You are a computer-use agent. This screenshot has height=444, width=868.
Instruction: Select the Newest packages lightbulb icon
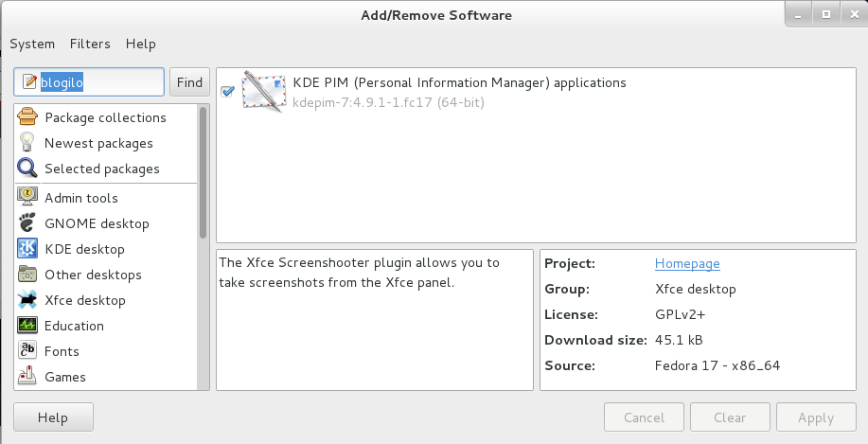click(x=27, y=143)
